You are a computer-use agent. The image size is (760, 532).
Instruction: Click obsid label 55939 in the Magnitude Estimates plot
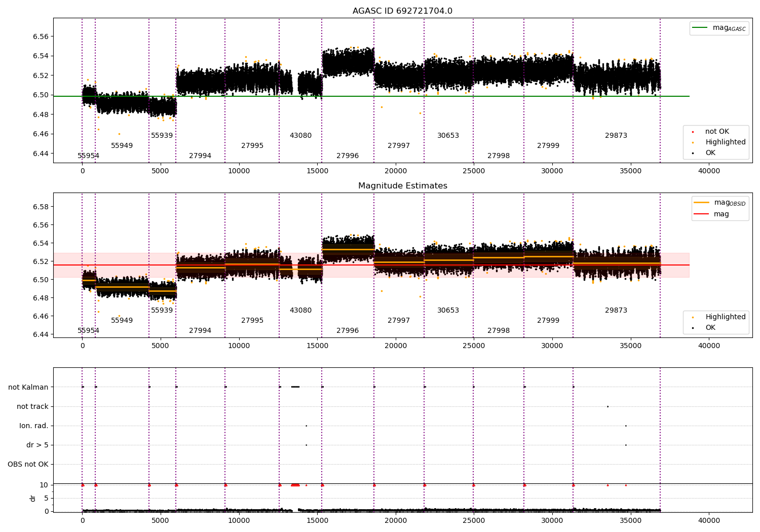(x=162, y=310)
